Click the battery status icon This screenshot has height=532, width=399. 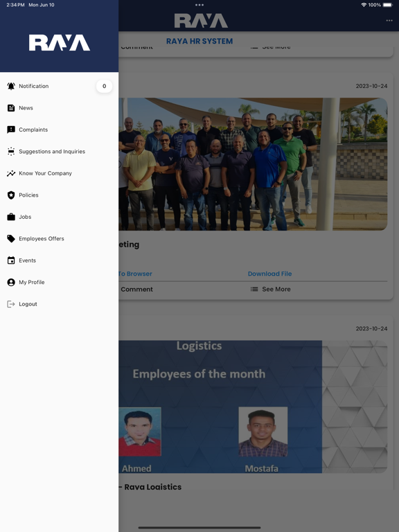[388, 5]
